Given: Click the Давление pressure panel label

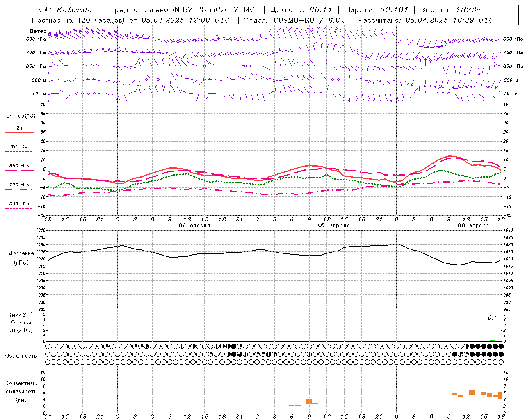Looking at the screenshot, I should coord(21,253).
